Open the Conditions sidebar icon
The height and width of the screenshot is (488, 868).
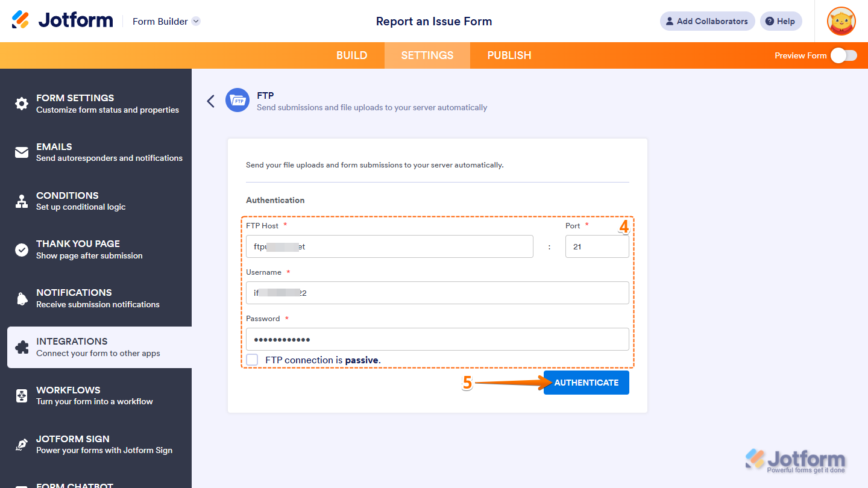click(x=22, y=201)
